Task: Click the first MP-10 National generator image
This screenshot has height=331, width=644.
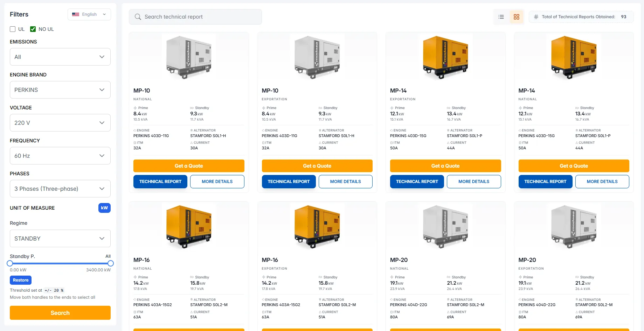Action: coord(189,57)
